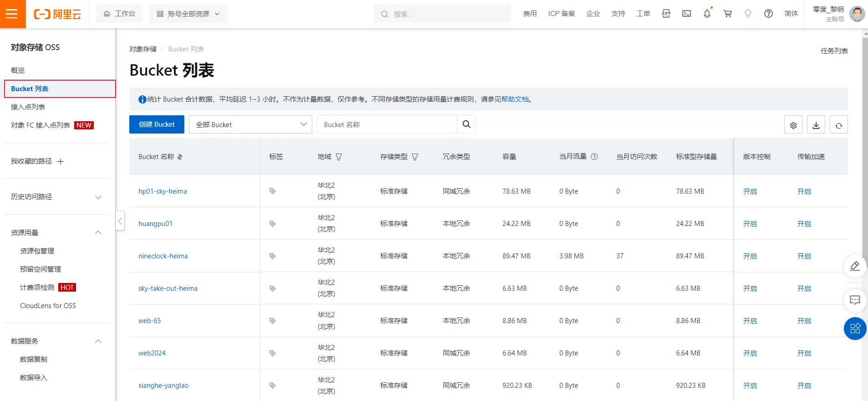Click the API developer tools icon in the header
This screenshot has width=868, height=401.
[666, 14]
